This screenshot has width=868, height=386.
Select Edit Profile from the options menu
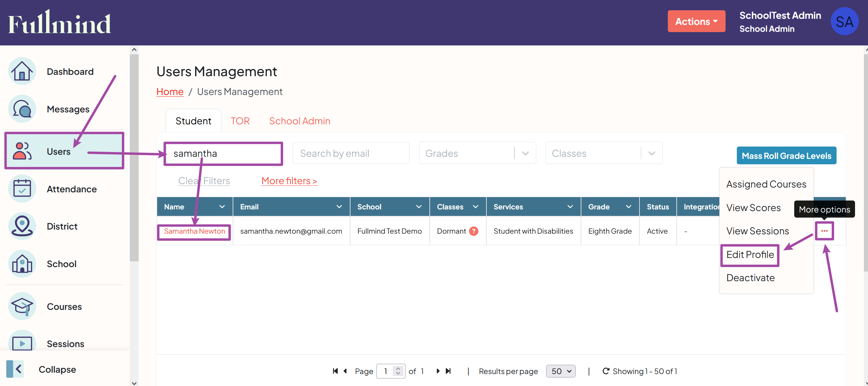(750, 254)
